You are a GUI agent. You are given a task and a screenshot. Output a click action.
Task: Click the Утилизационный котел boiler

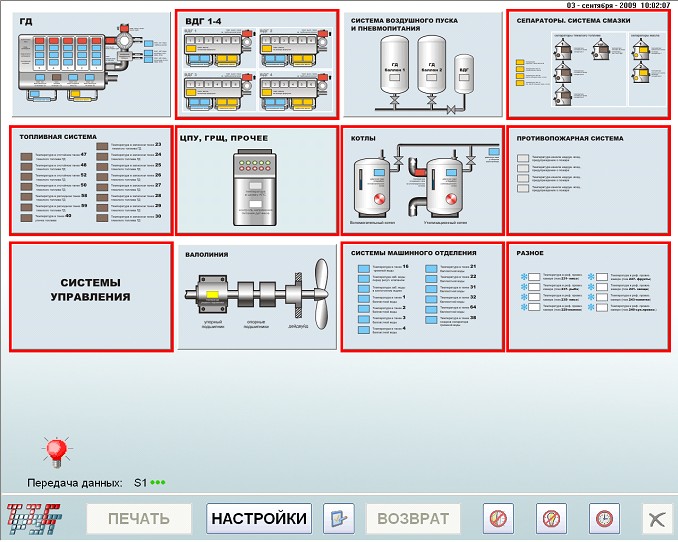tap(445, 187)
